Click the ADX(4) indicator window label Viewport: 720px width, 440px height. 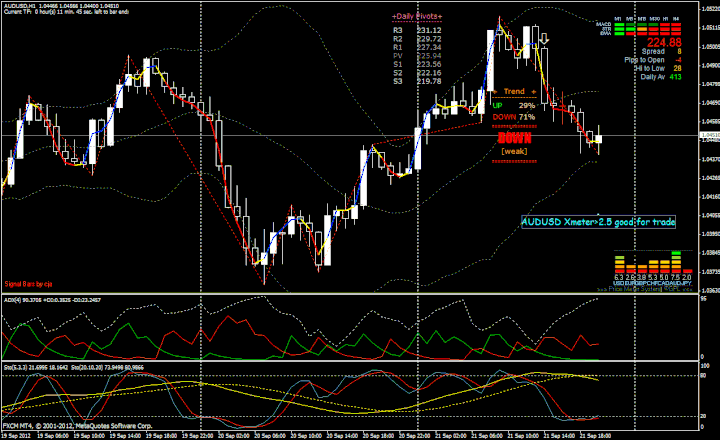(x=52, y=300)
